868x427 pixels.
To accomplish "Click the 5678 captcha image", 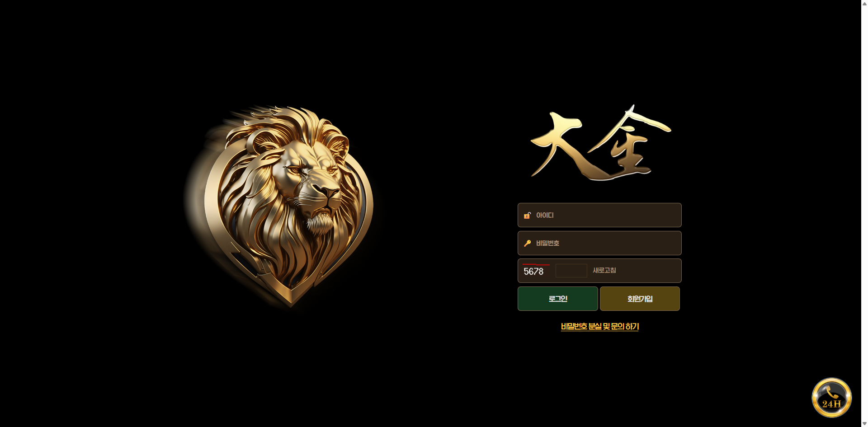I will tap(536, 271).
